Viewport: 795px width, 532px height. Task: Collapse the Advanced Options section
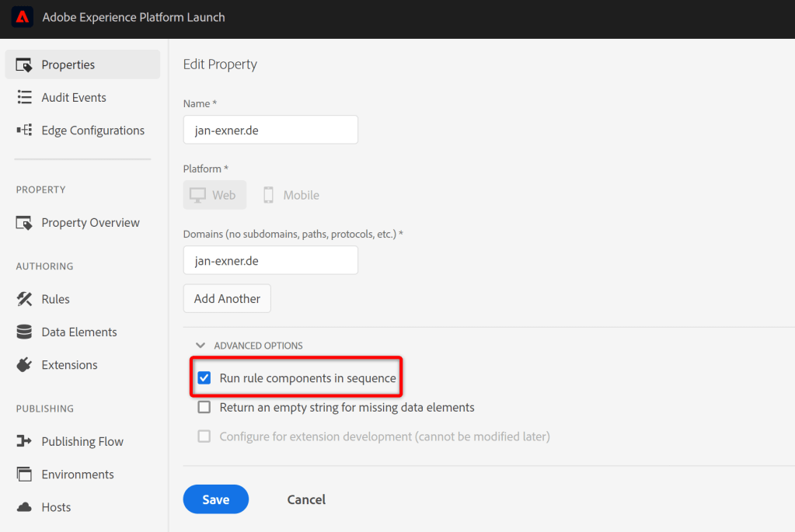pos(200,345)
